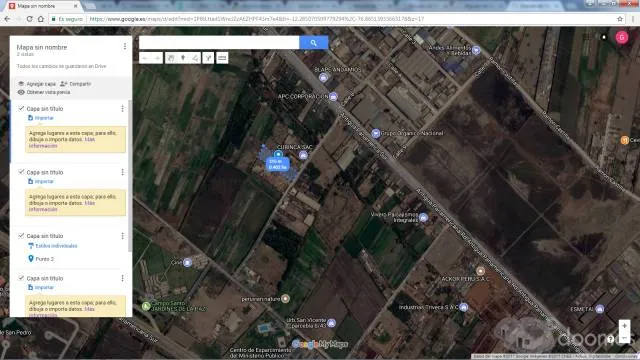Open the three-dot menu of Punto 2 layer

click(122, 236)
